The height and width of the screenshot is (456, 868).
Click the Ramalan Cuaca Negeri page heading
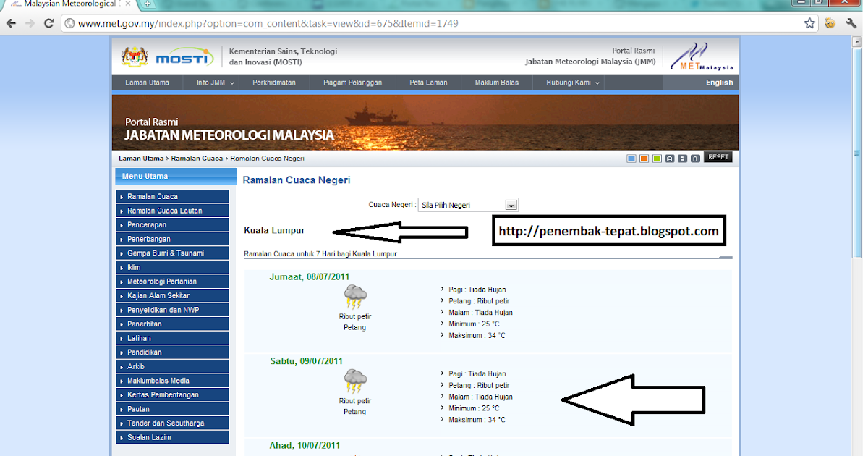click(297, 180)
